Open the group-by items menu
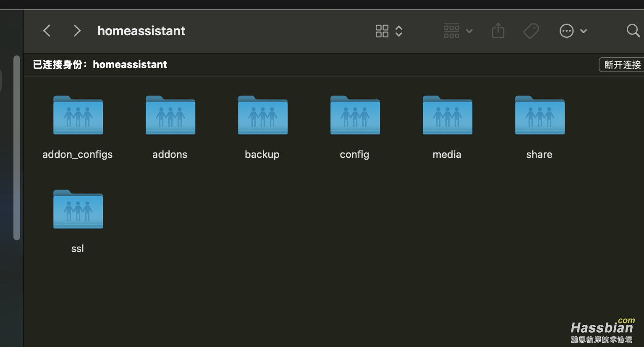The image size is (644, 347). pyautogui.click(x=458, y=31)
